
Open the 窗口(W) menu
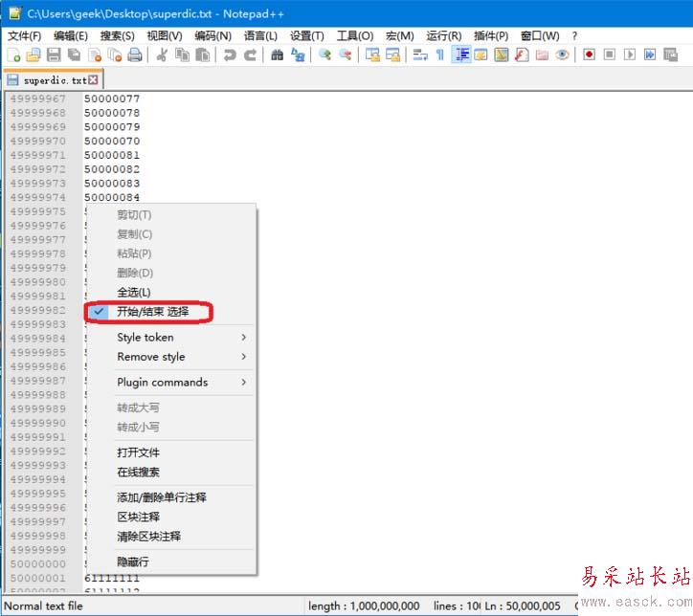point(540,35)
